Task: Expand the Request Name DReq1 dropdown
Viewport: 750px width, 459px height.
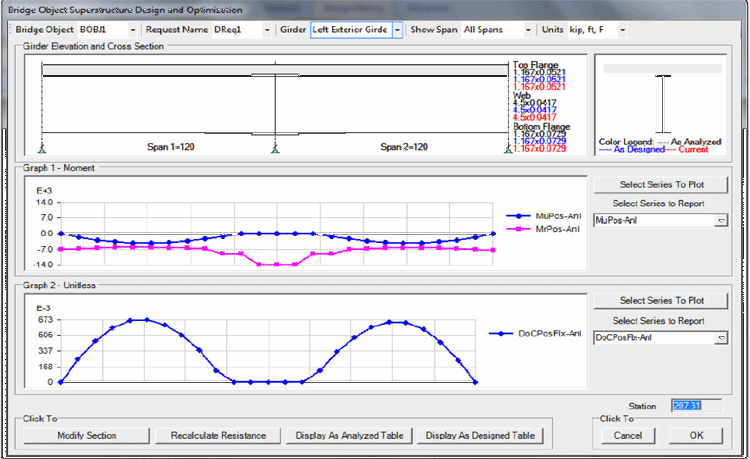Action: (x=267, y=30)
